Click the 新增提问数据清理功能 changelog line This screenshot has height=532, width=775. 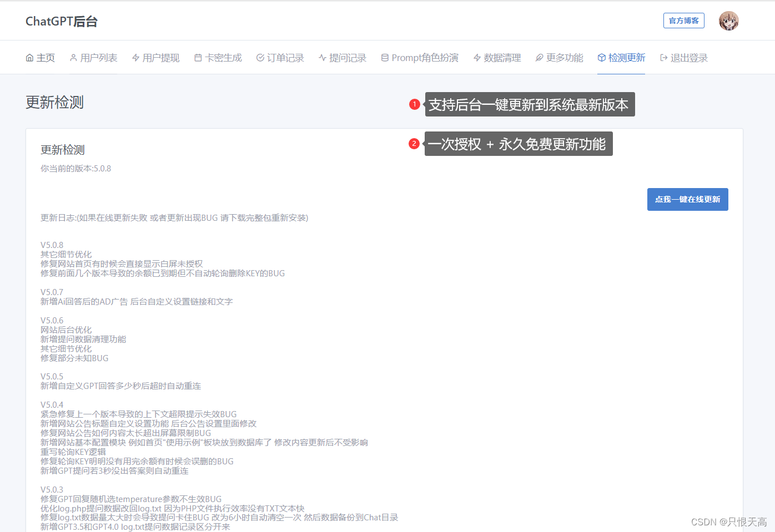click(x=83, y=340)
